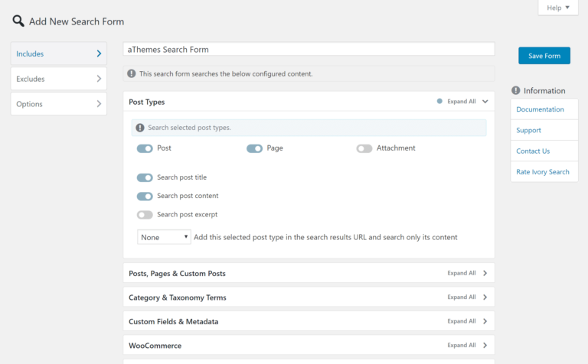Open the Help dropdown tab
588x364 pixels.
click(x=558, y=8)
